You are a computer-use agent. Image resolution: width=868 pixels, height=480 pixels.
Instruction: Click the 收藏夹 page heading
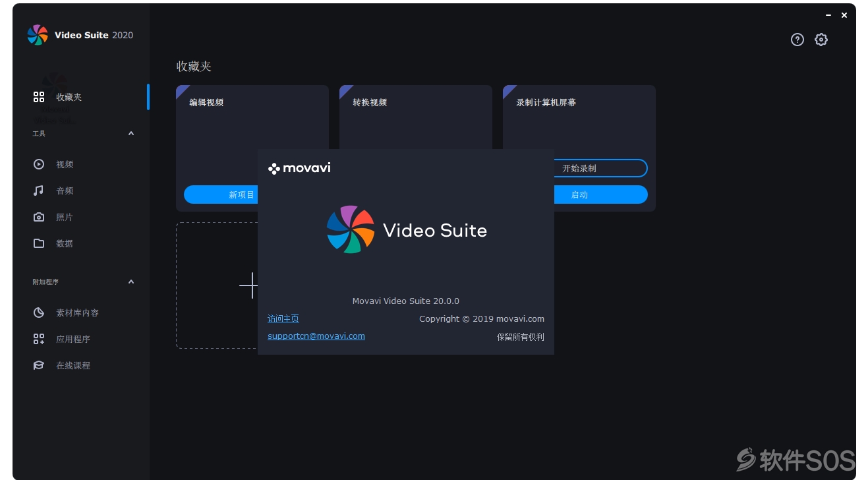194,67
